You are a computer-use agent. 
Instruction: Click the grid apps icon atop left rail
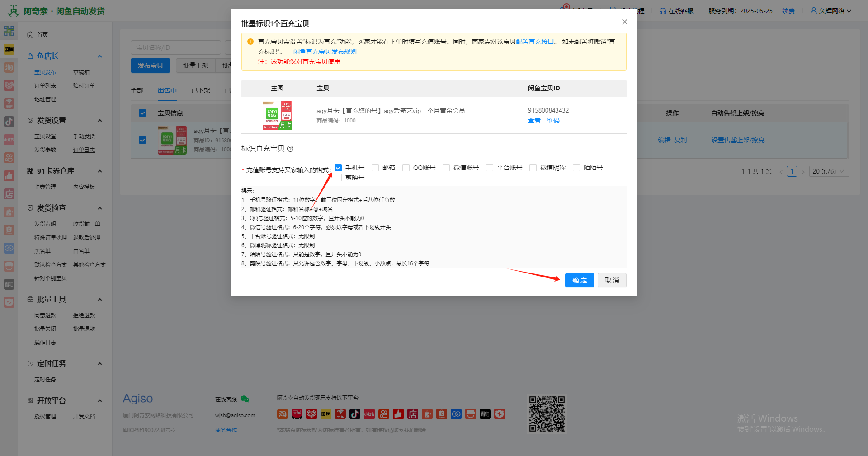pos(9,31)
